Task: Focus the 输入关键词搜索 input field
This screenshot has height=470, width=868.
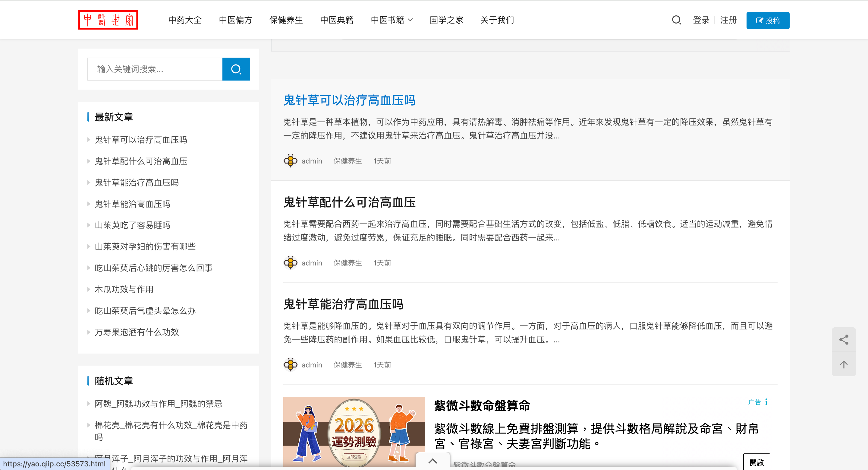Action: point(155,69)
